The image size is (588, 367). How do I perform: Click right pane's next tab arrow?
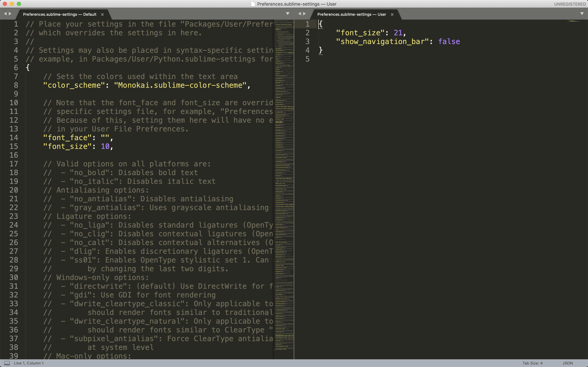[304, 14]
